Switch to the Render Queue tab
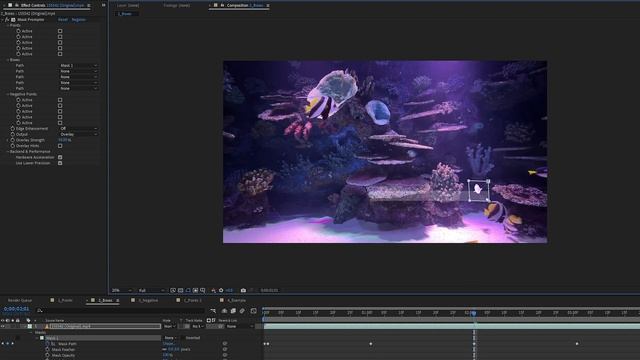640x360 pixels. coord(20,300)
